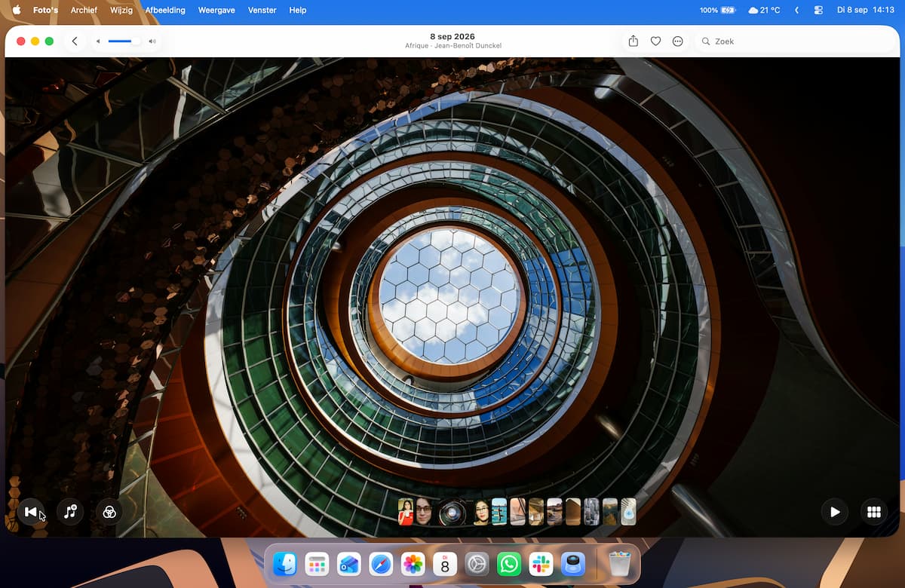Open the Foto's application menu

(45, 11)
